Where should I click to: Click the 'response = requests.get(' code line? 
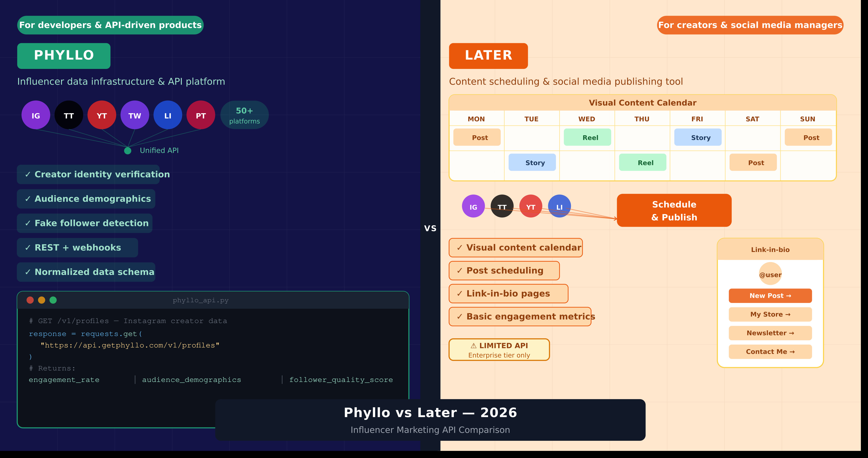click(x=86, y=334)
